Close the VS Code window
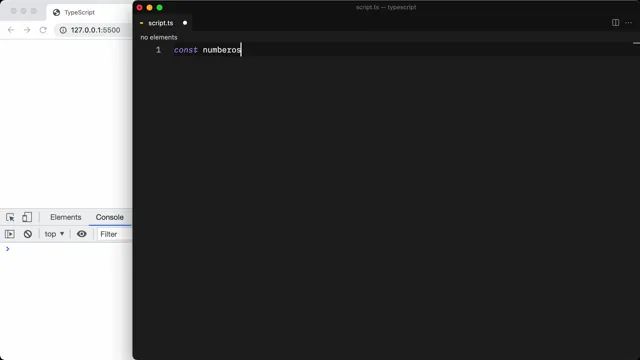Image resolution: width=640 pixels, height=360 pixels. [x=140, y=7]
